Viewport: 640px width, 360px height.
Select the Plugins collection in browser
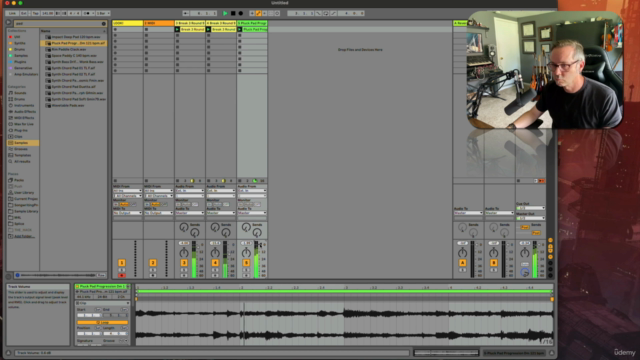coord(20,62)
